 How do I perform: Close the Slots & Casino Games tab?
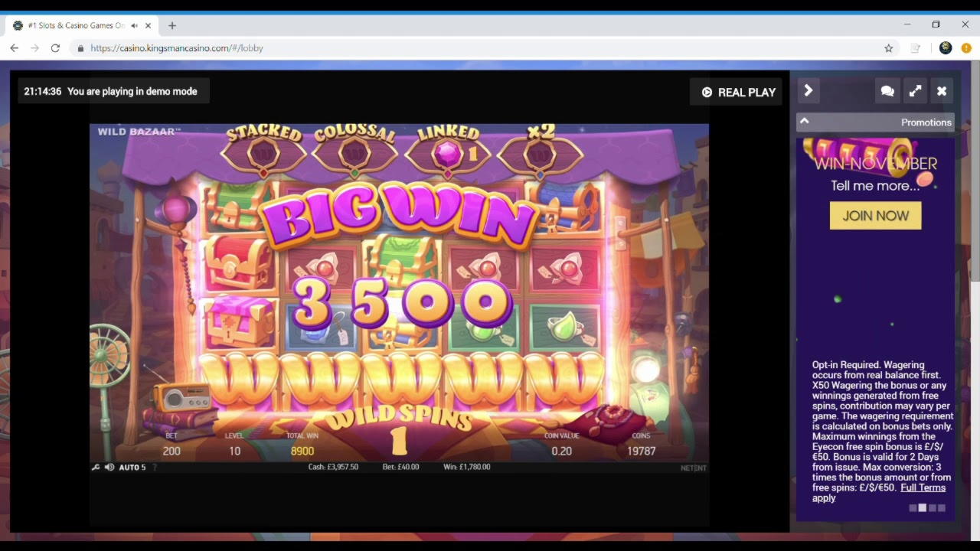pos(149,25)
